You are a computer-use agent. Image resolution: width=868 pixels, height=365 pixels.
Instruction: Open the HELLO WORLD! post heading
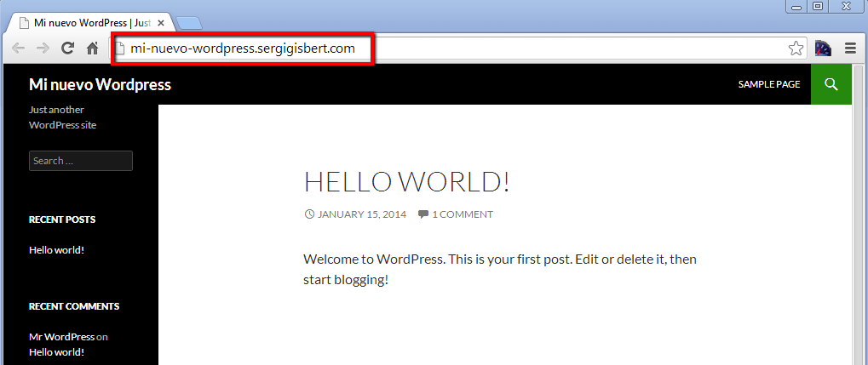[x=407, y=182]
